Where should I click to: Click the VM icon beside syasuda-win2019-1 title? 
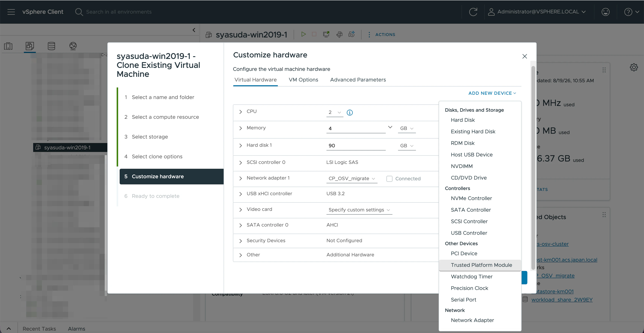tap(209, 34)
